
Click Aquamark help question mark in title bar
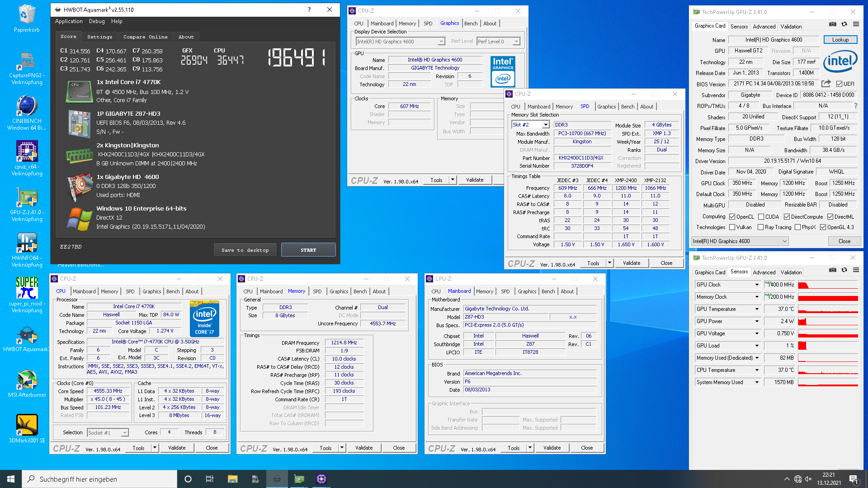click(x=309, y=9)
